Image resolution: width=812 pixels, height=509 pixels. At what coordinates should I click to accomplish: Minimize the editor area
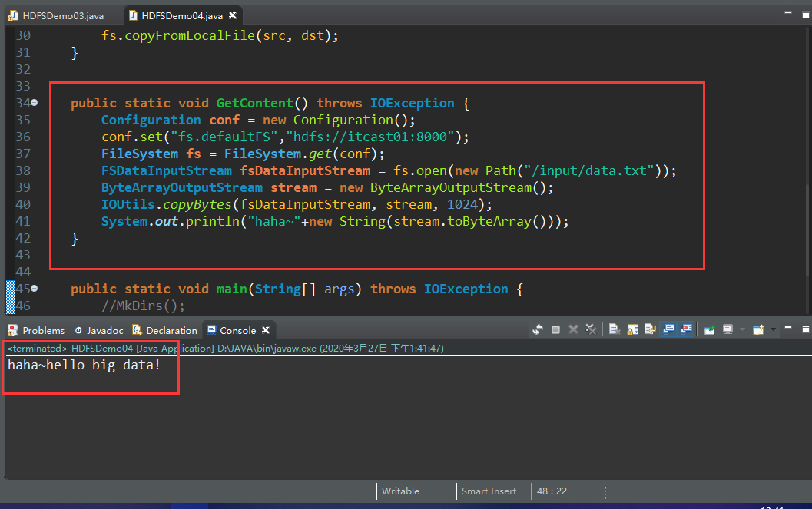tap(788, 12)
